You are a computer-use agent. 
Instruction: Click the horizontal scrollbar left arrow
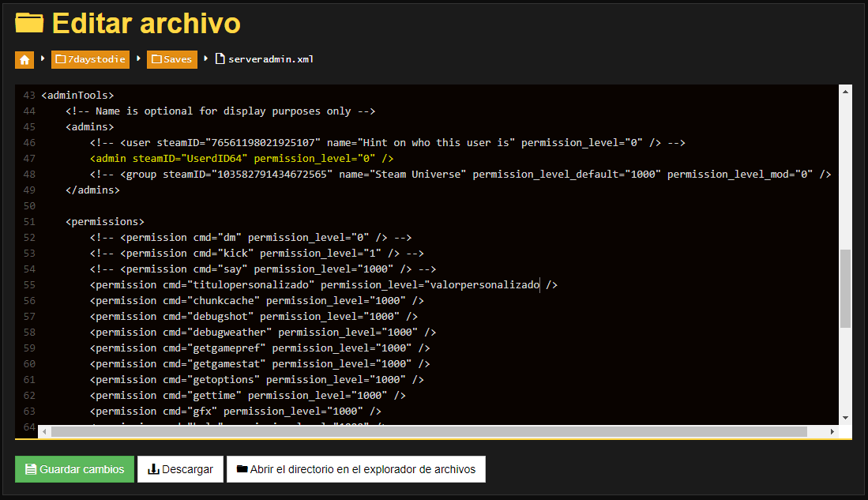[44, 432]
